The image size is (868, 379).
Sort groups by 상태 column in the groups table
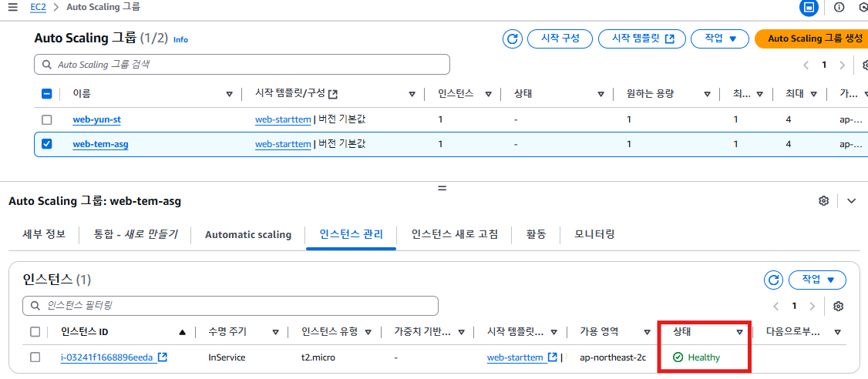tap(601, 94)
